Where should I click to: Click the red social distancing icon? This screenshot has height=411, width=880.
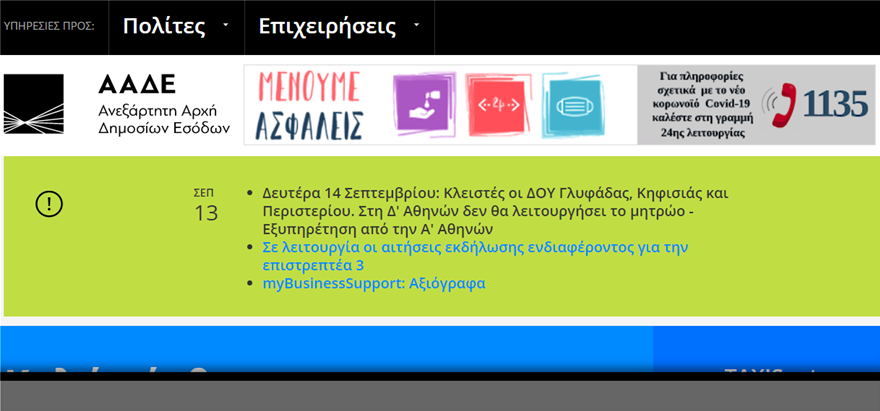click(497, 104)
